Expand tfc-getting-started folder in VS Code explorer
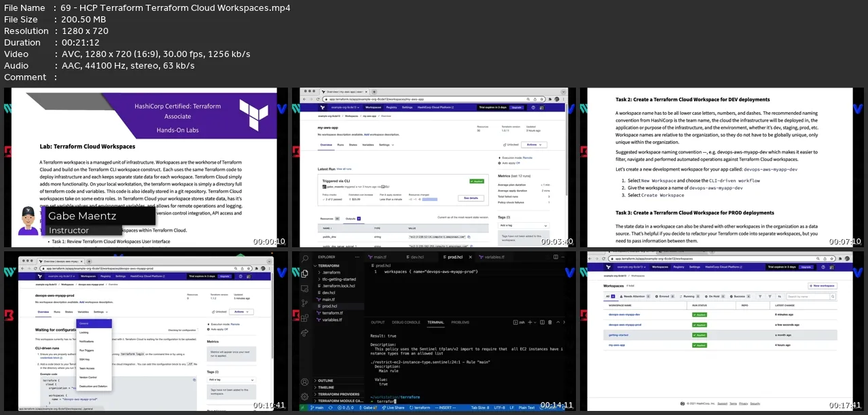The height and width of the screenshot is (415, 868). [x=339, y=279]
